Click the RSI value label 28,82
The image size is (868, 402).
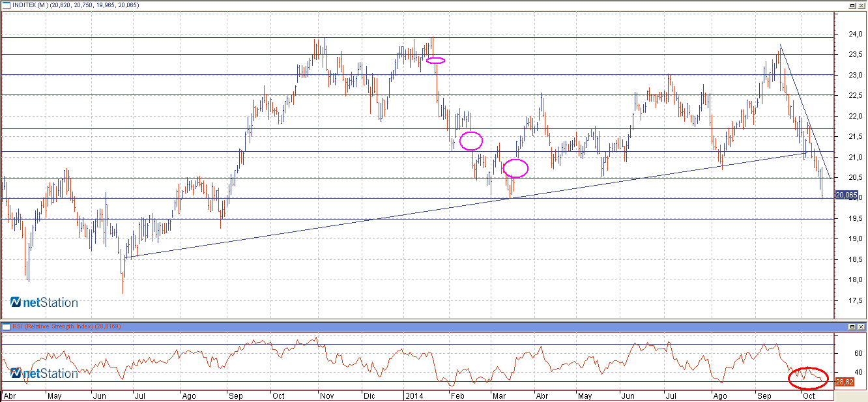(x=846, y=381)
